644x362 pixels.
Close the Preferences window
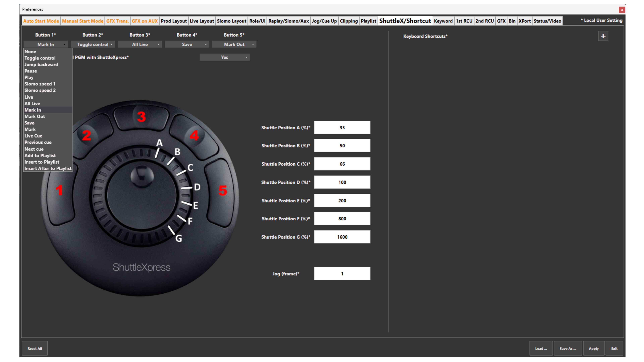coord(622,10)
